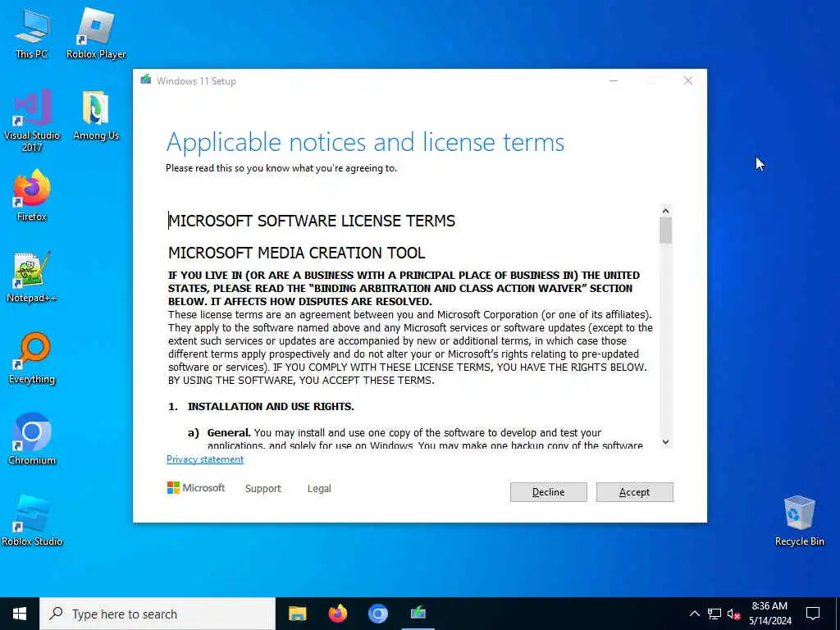Open the notification center icon
Viewport: 840px width, 630px height.
[x=813, y=614]
